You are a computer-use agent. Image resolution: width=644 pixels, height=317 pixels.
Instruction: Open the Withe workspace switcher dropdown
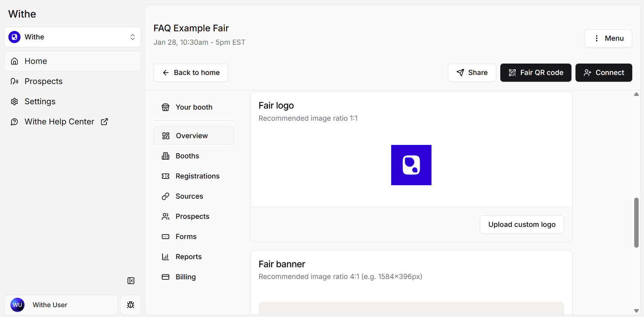[x=72, y=37]
